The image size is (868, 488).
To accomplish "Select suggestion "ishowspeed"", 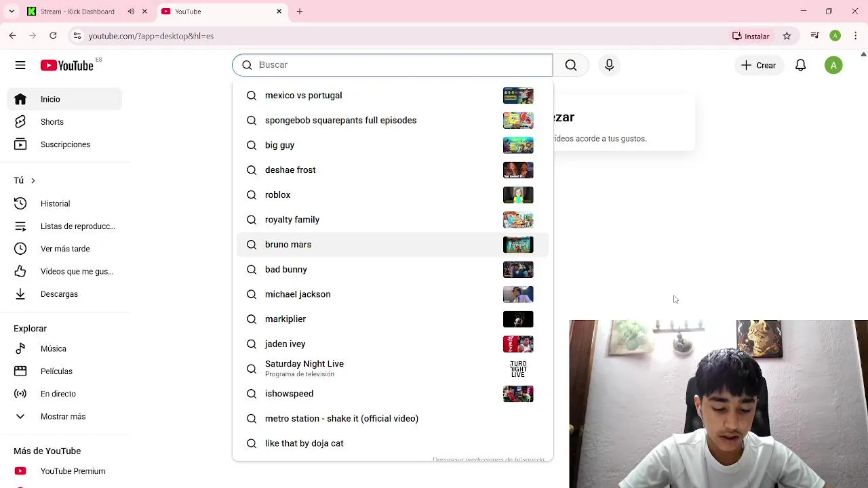I will 393,394.
